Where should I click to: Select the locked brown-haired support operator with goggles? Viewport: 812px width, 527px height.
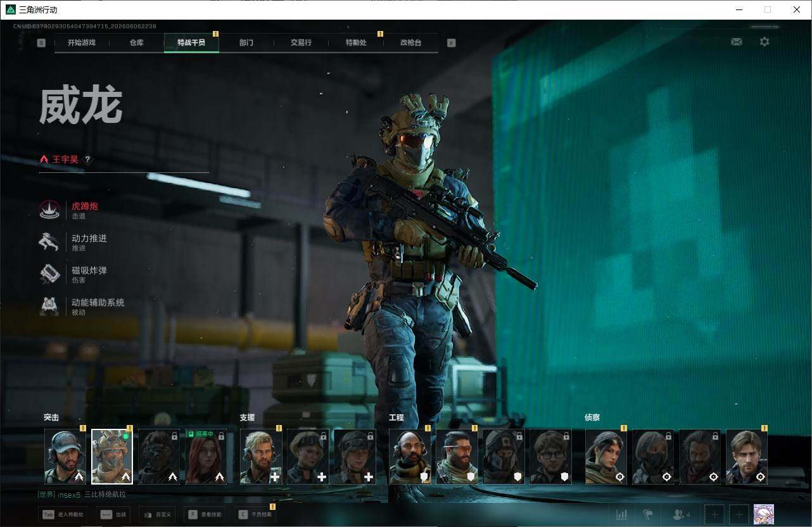pyautogui.click(x=355, y=457)
